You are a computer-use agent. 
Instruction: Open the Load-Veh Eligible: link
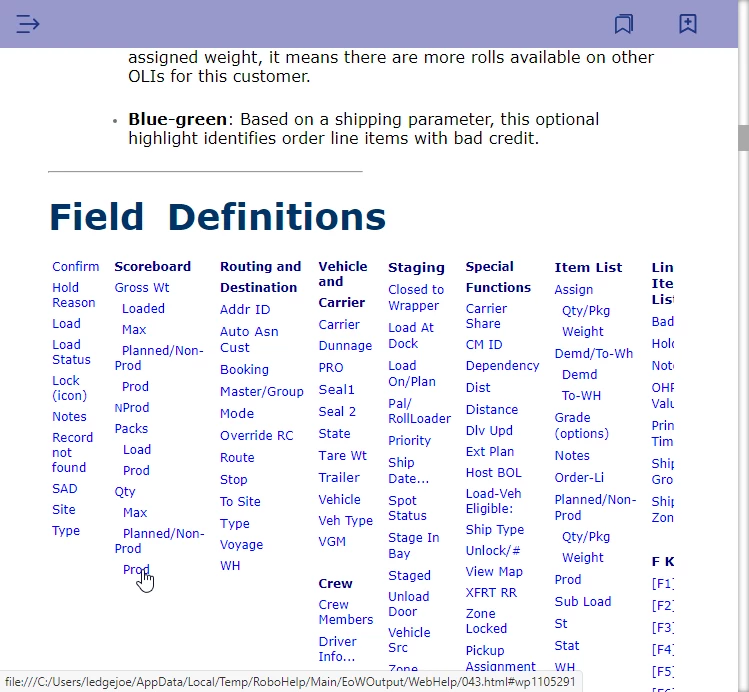493,501
